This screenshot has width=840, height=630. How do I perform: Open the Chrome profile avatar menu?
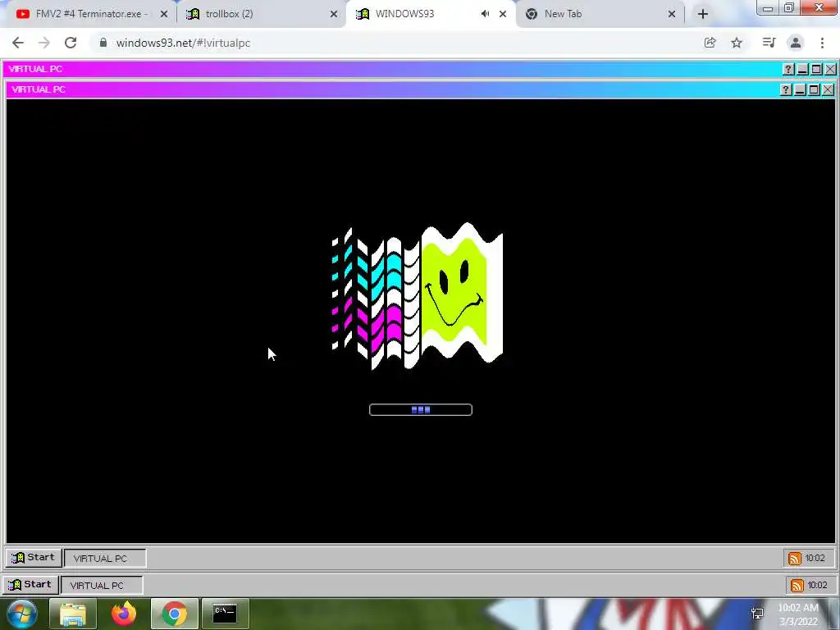click(796, 43)
